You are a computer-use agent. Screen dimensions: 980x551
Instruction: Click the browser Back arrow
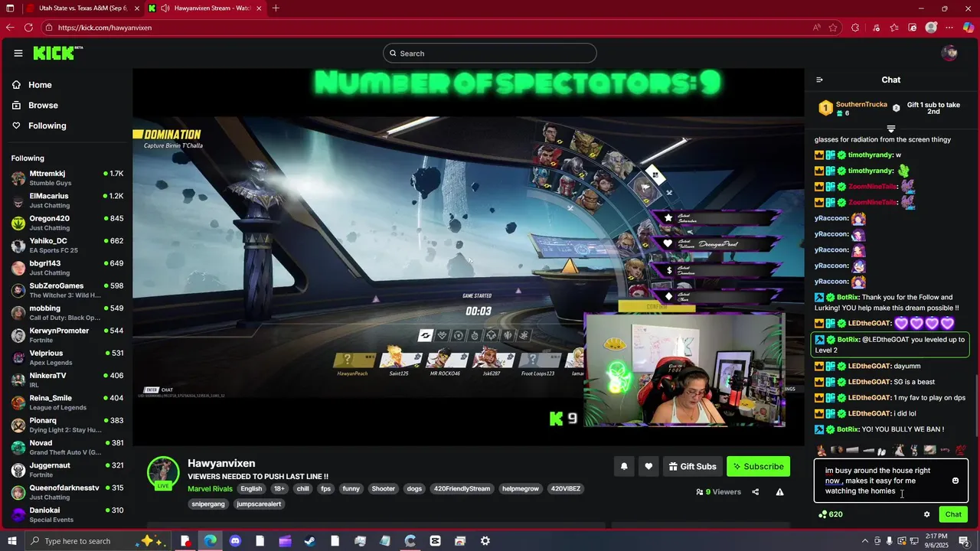point(10,28)
